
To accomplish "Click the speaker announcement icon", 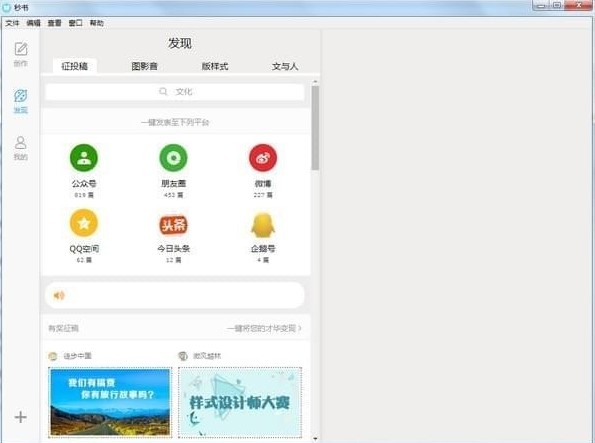I will [x=59, y=295].
